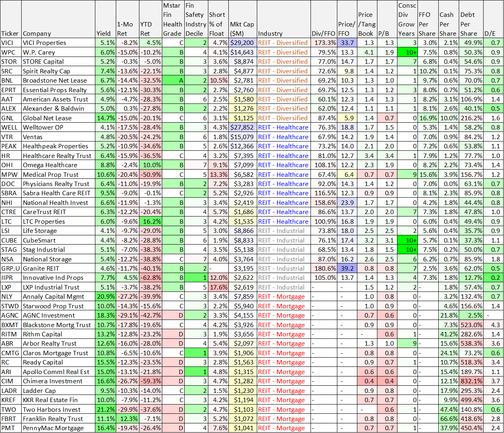Viewport: 504px width, 433px height.
Task: Select VICI Div/FFO 173.3% cell
Action: pos(324,43)
